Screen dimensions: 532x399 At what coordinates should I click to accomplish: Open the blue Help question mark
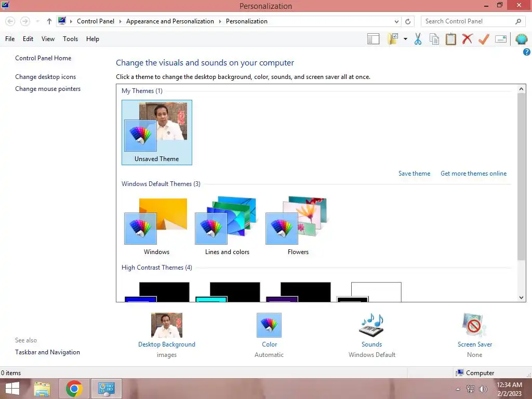[527, 52]
